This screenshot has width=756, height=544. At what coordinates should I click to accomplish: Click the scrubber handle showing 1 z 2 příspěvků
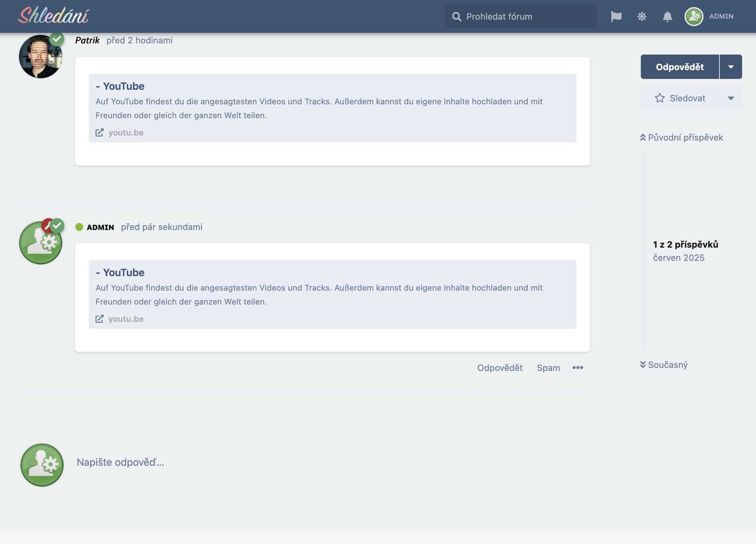tap(685, 251)
